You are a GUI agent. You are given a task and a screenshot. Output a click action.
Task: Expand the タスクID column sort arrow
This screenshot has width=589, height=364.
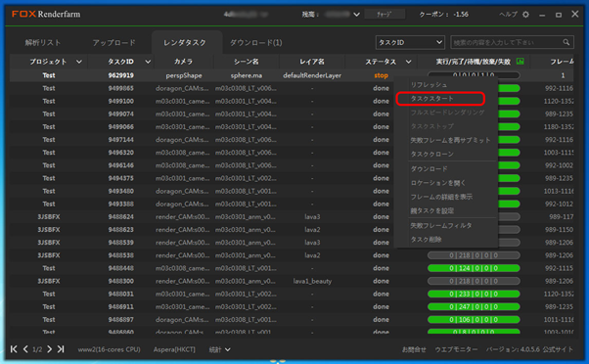pyautogui.click(x=148, y=62)
